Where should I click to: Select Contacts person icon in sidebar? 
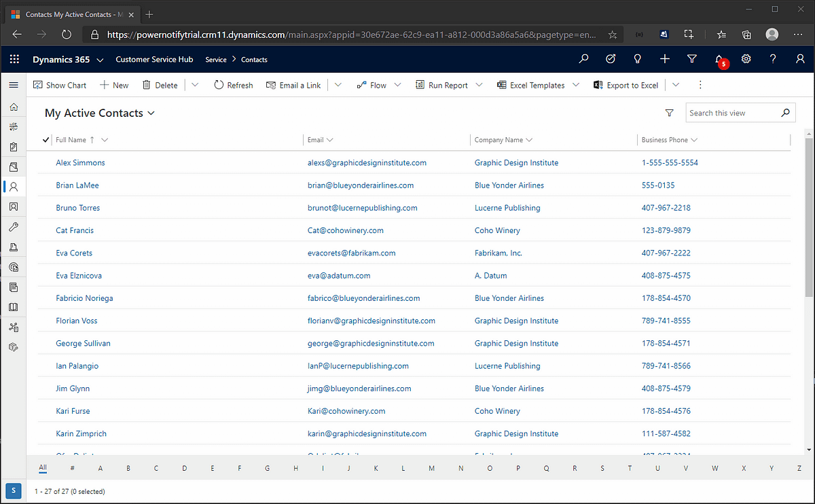point(14,187)
